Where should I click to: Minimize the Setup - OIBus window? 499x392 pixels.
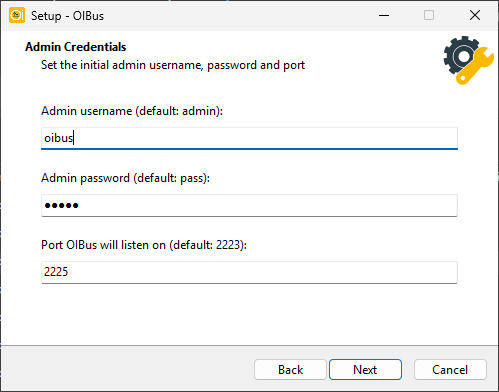(x=384, y=15)
